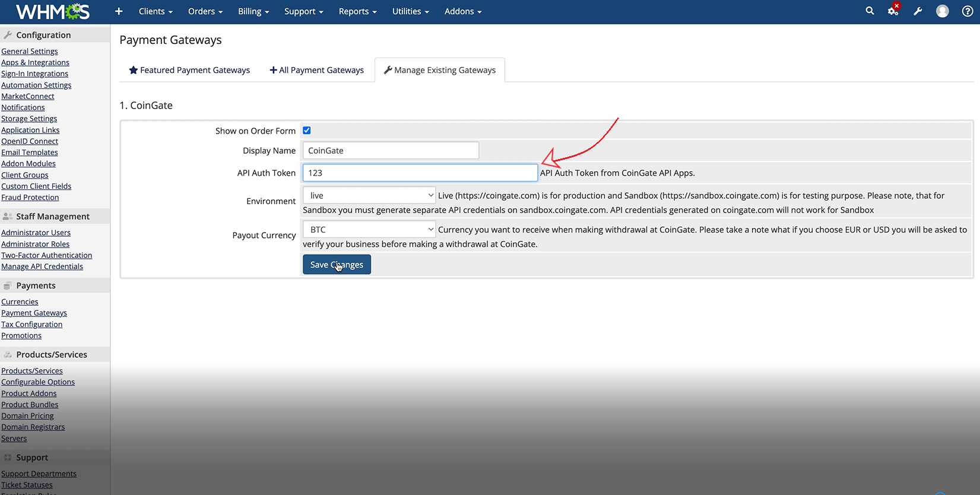This screenshot has width=980, height=495.
Task: Open Fraud Protection link
Action: click(x=30, y=198)
